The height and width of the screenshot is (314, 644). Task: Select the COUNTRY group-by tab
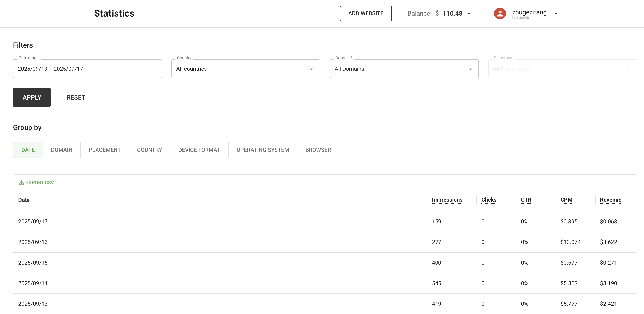tap(149, 150)
